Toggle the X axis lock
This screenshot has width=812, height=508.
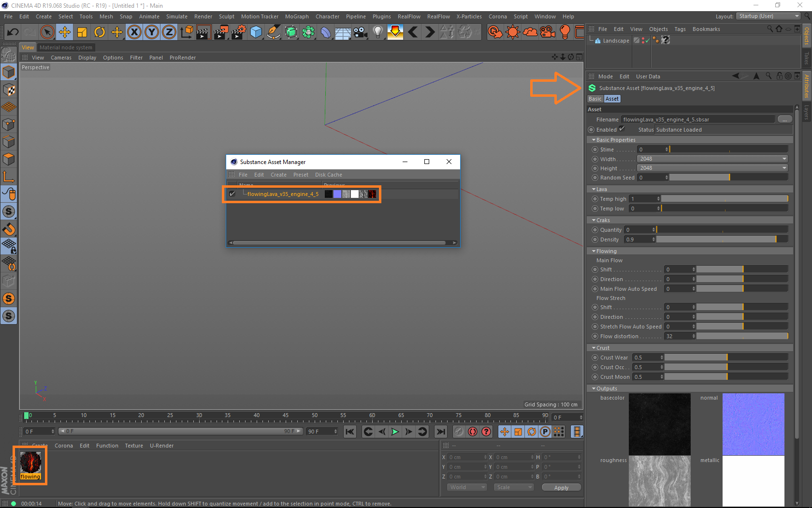pyautogui.click(x=134, y=32)
